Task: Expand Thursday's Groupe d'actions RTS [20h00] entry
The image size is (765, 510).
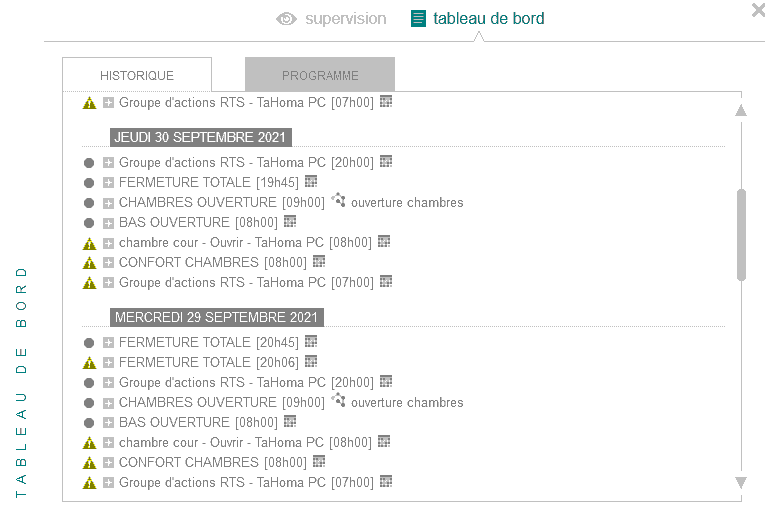Action: pos(108,163)
